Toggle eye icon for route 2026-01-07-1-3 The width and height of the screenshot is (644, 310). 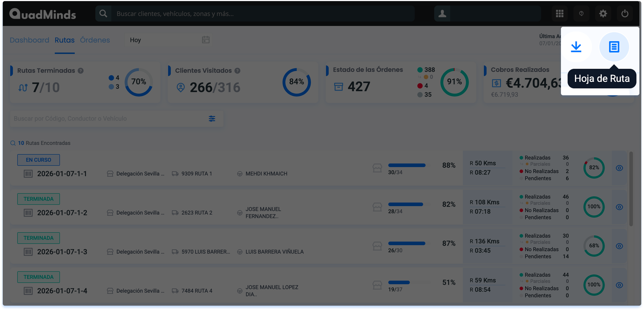[x=619, y=246]
